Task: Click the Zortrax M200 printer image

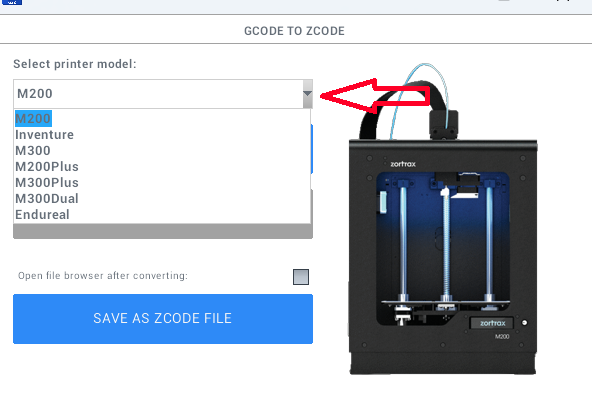Action: tap(442, 219)
